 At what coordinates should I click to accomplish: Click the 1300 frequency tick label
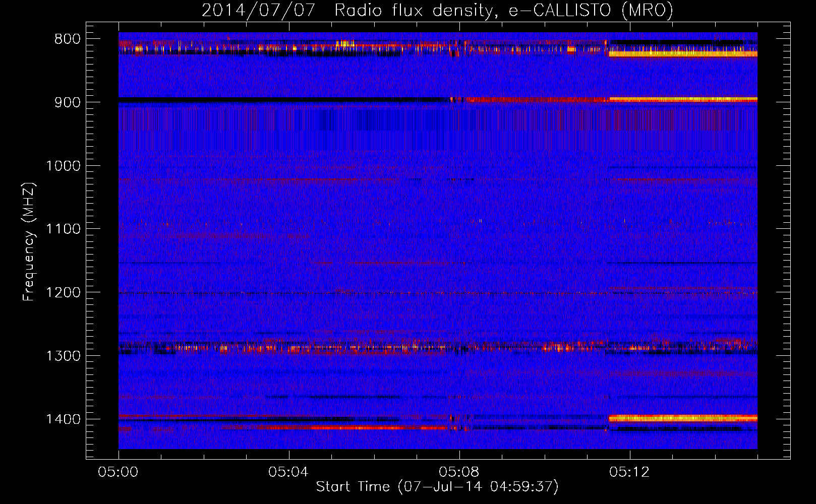pyautogui.click(x=63, y=356)
